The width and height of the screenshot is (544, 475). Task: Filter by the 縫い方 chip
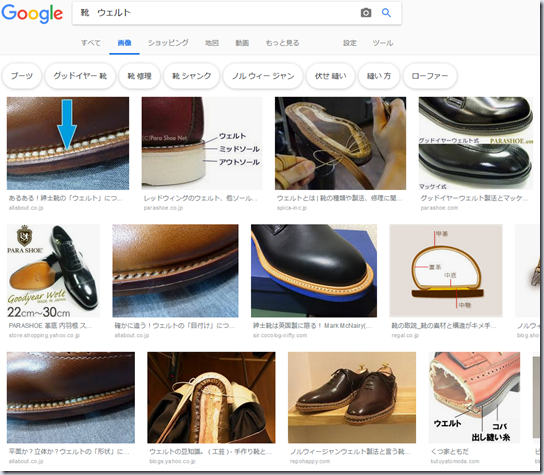tap(379, 76)
